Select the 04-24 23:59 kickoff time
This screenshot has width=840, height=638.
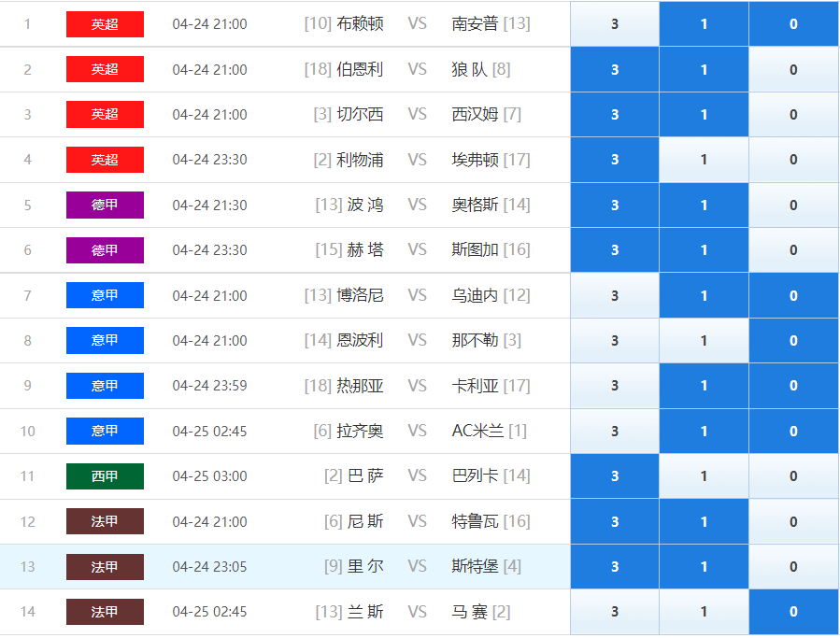(x=210, y=386)
